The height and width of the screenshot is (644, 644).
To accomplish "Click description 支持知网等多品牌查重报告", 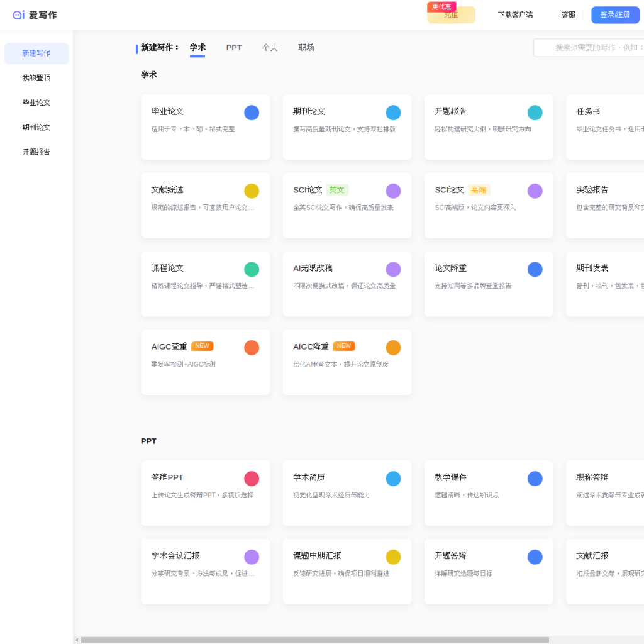I will click(x=473, y=286).
